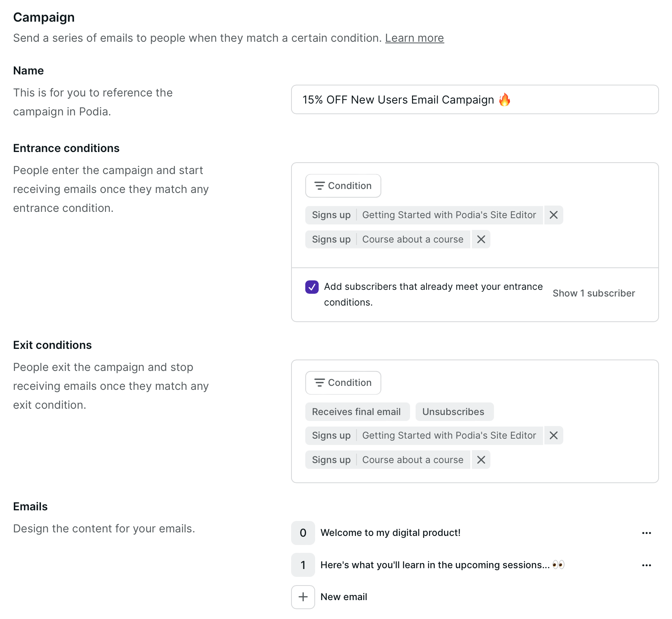Click the plus icon to add new email

pyautogui.click(x=303, y=597)
